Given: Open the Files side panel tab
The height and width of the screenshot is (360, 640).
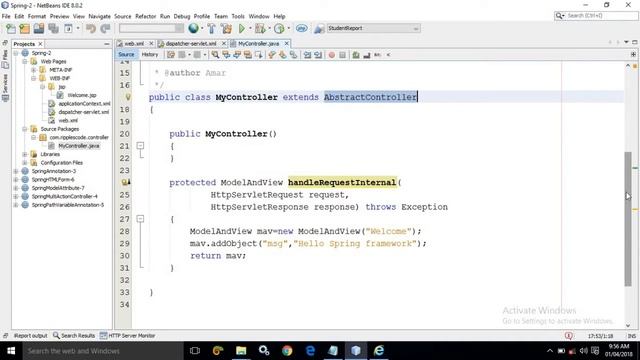Looking at the screenshot, I should click(5, 59).
